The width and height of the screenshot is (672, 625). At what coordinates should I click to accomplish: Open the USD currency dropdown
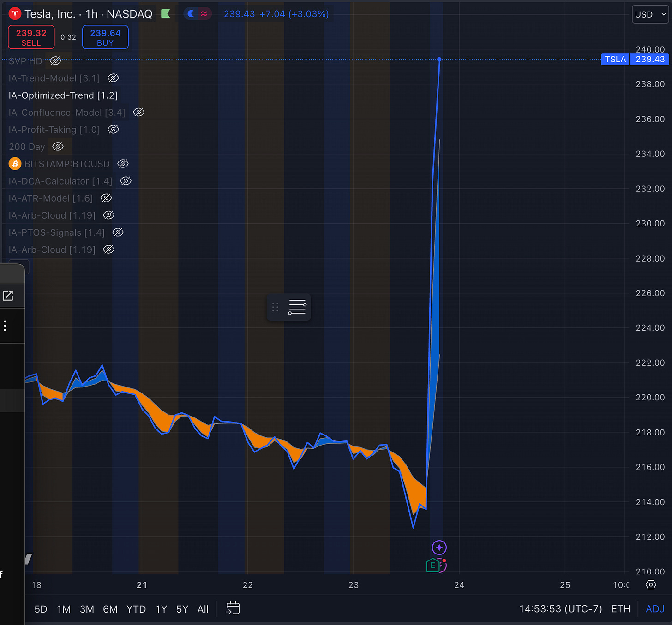pyautogui.click(x=650, y=14)
